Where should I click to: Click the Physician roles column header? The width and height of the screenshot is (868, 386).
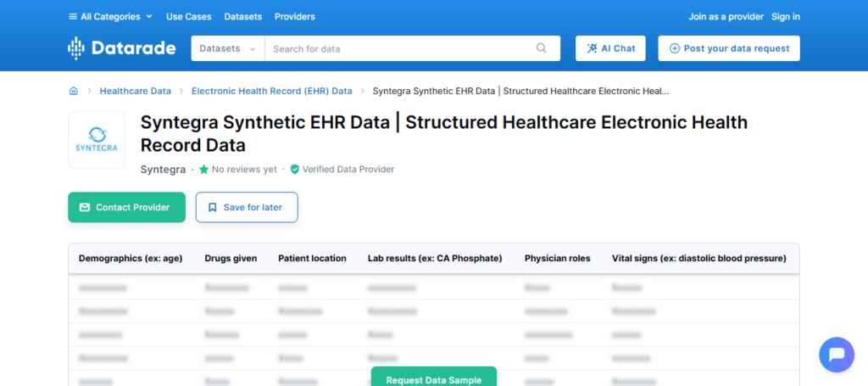558,259
